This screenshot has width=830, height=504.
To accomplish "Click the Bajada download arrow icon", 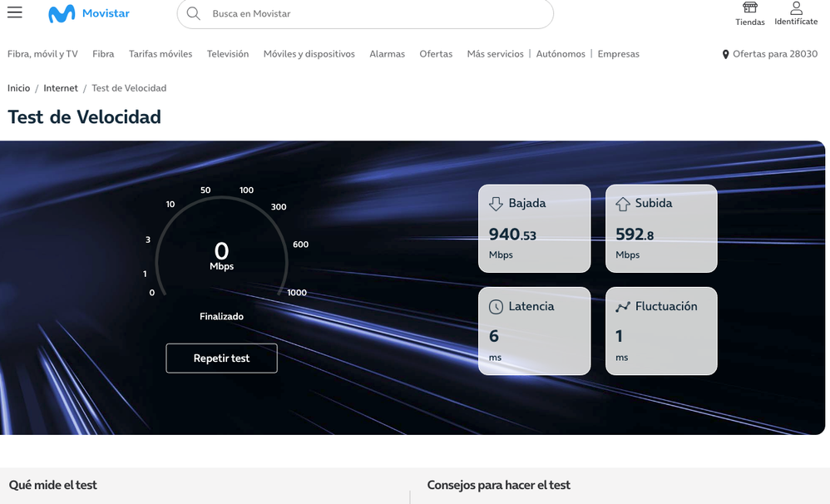I will [x=496, y=204].
